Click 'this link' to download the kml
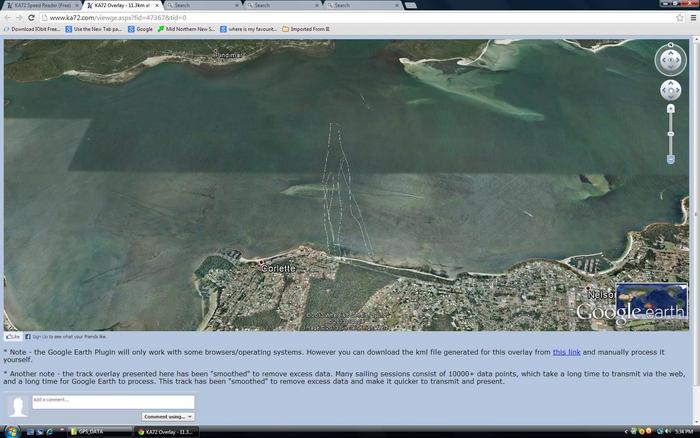 coord(566,352)
